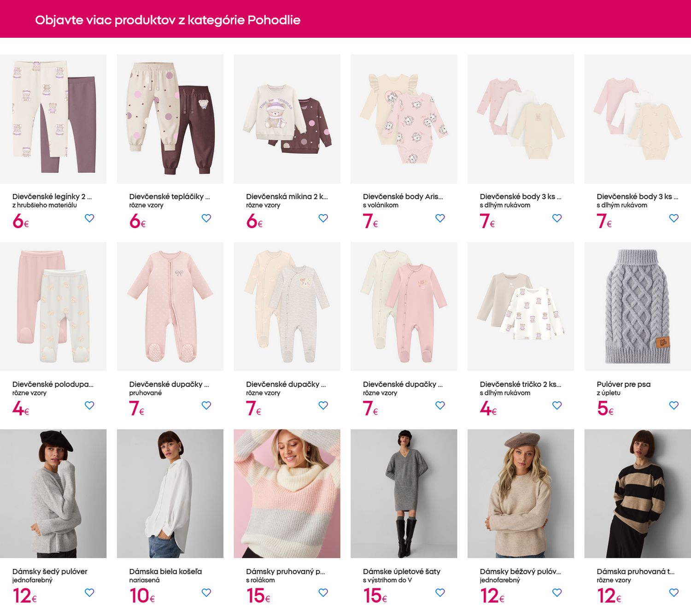This screenshot has width=691, height=616.
Task: Favorite the Dámsky šedý pulóver
Action: point(89,593)
